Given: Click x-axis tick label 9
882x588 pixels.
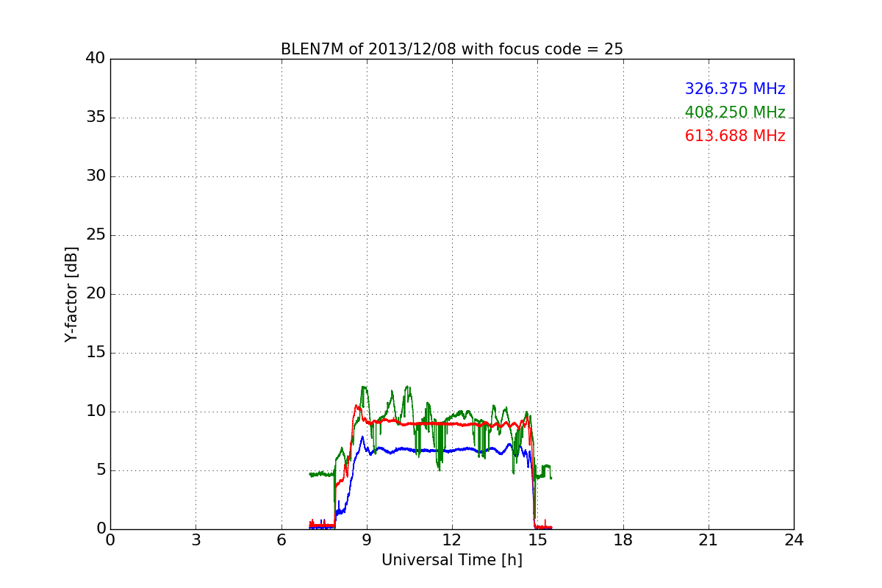Looking at the screenshot, I should [x=367, y=540].
